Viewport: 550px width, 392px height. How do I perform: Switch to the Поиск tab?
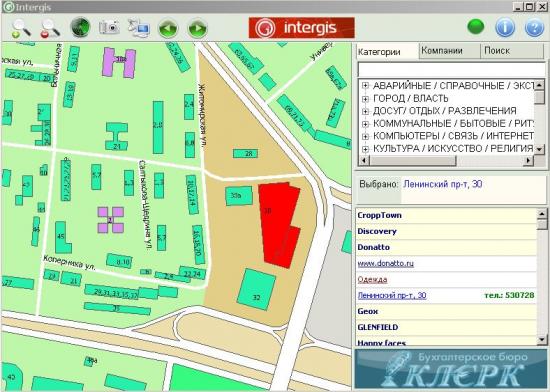tap(512, 51)
